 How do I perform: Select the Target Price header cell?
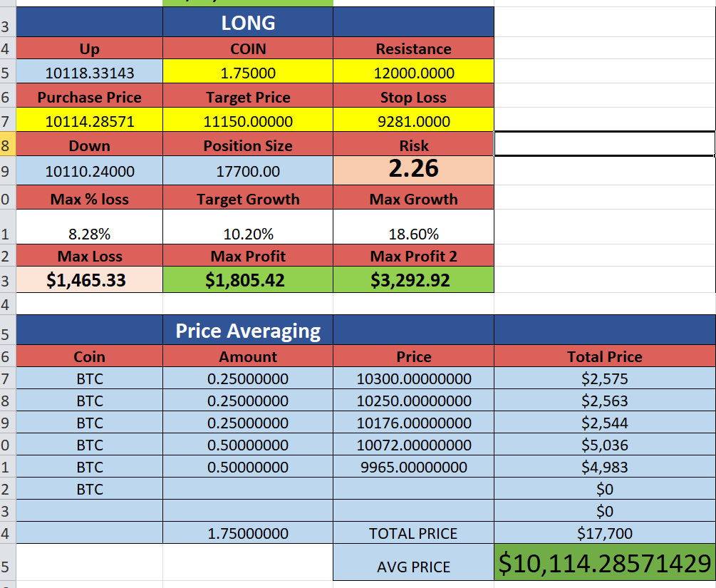point(248,97)
